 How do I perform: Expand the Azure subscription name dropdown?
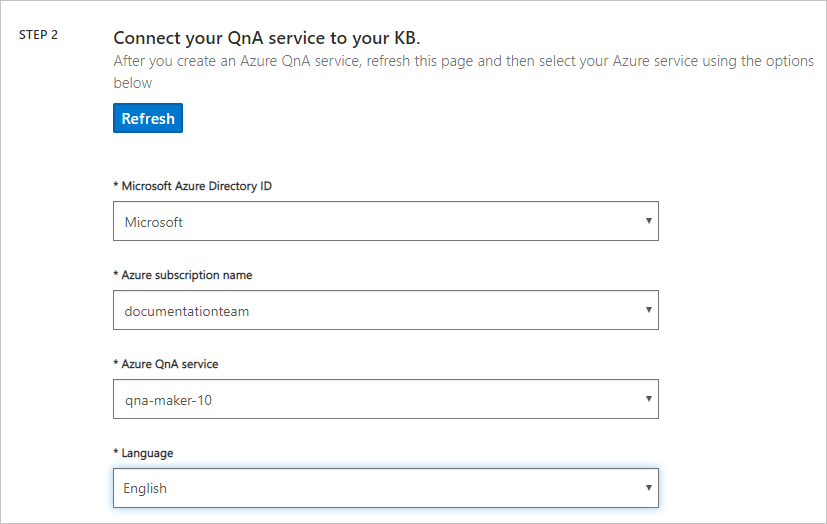click(x=385, y=311)
